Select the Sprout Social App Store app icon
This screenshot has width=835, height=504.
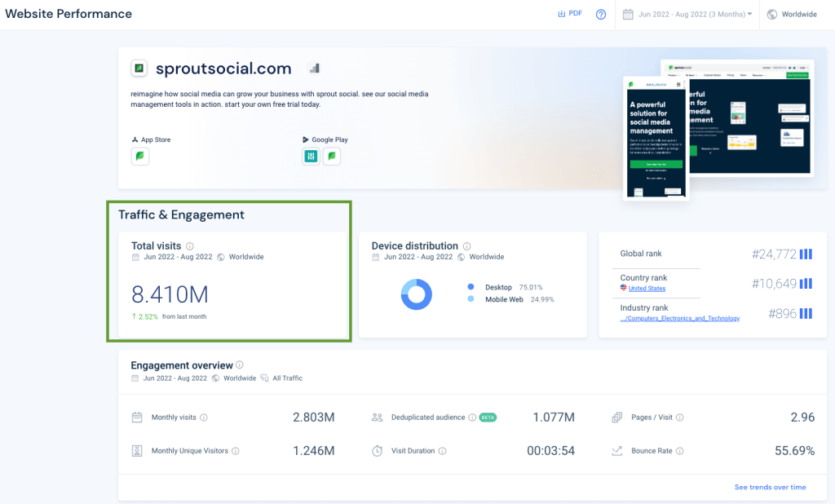pyautogui.click(x=139, y=156)
